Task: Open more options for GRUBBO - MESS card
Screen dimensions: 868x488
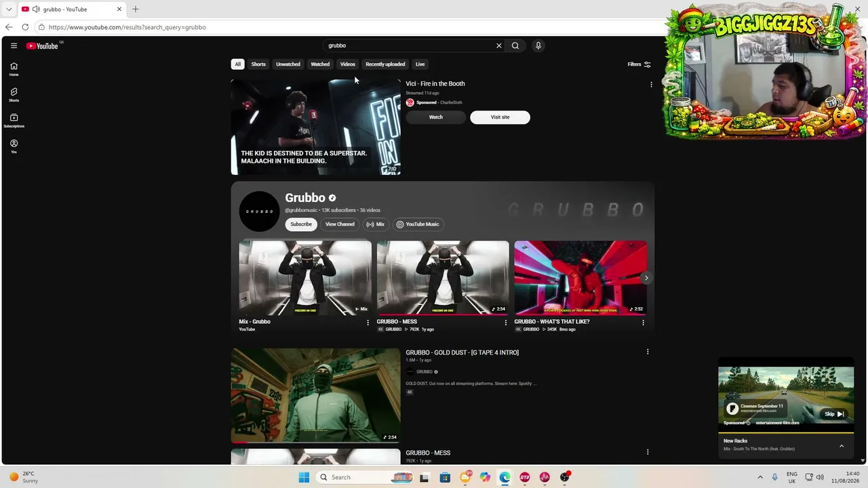Action: point(506,323)
